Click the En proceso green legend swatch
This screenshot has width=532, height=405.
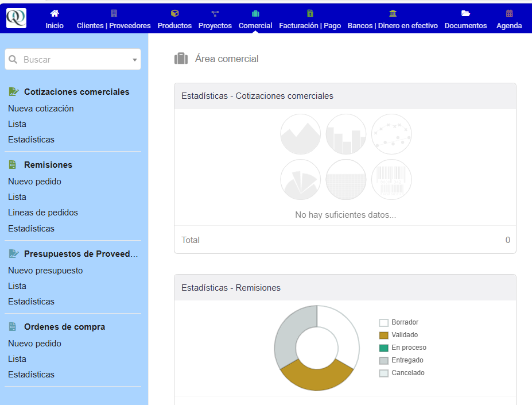point(384,348)
